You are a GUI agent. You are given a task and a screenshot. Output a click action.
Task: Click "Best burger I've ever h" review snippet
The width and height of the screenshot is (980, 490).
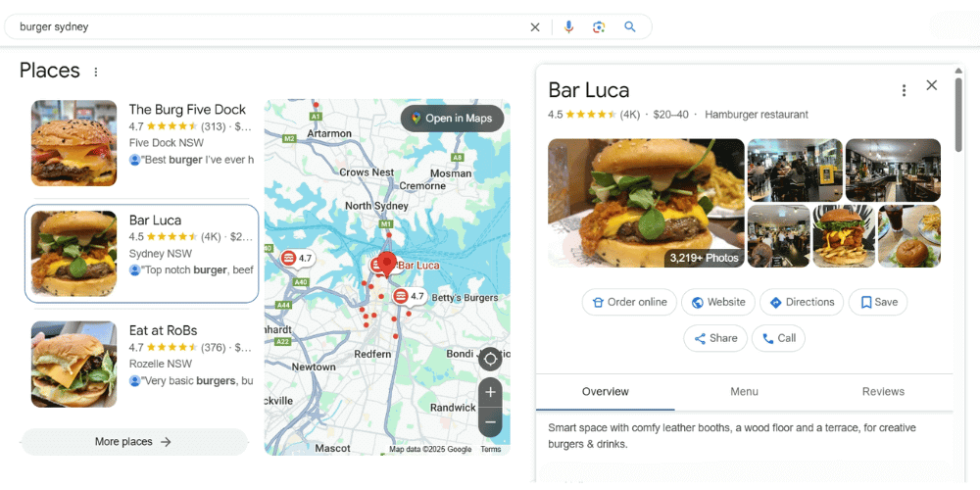[x=197, y=160]
